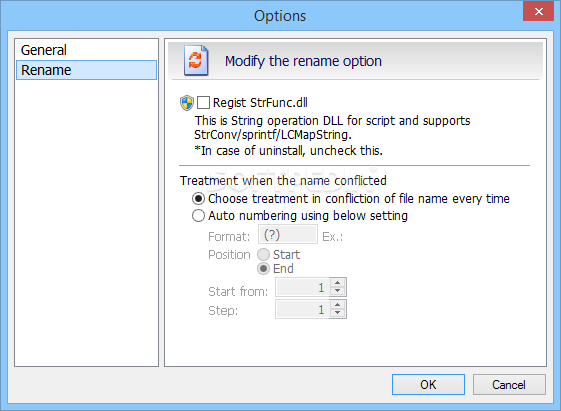Click the Modify the rename option header
Screen dimensions: 561x411
point(303,61)
